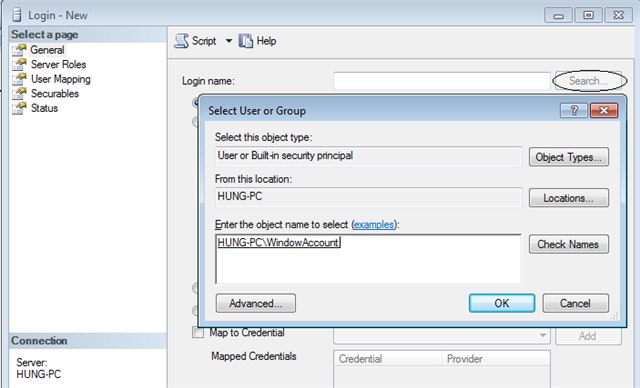Image resolution: width=640 pixels, height=388 pixels.
Task: Click the Provider column header
Action: point(496,359)
